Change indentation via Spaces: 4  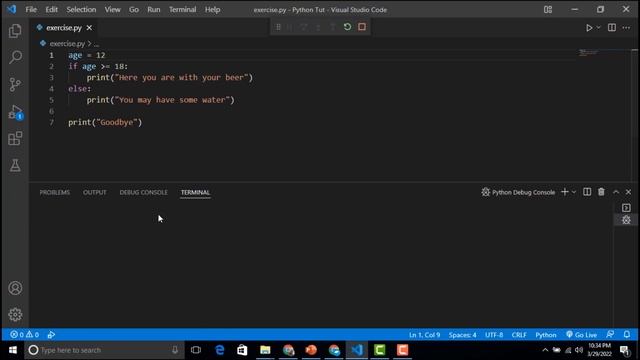462,335
